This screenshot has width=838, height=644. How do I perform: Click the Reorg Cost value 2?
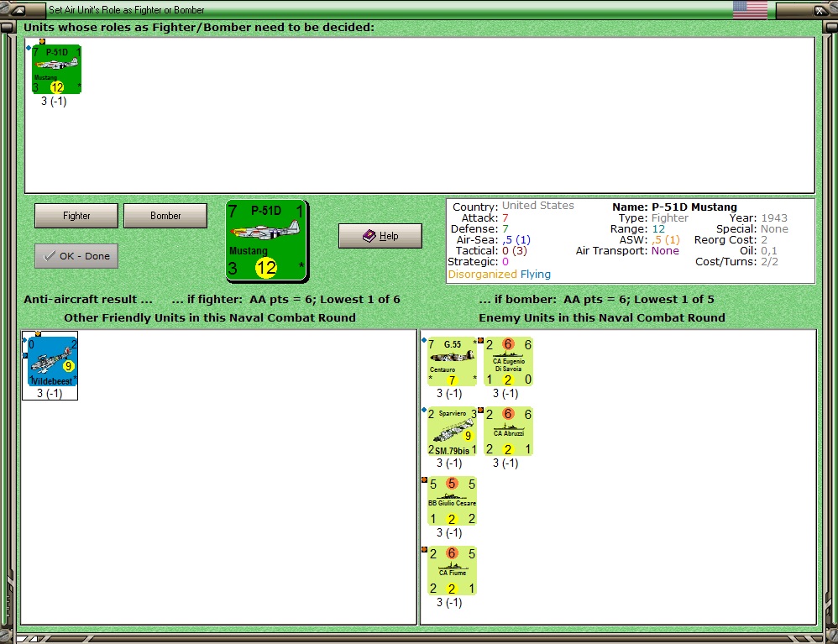[x=764, y=240]
